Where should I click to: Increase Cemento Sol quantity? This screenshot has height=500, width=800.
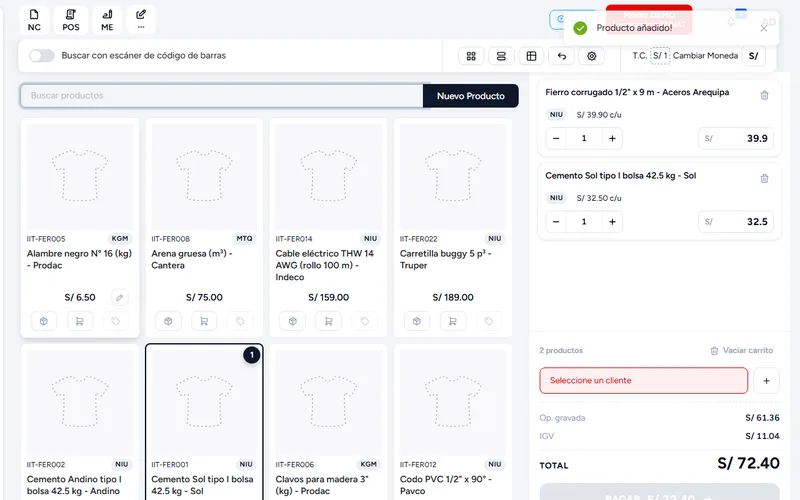(612, 221)
